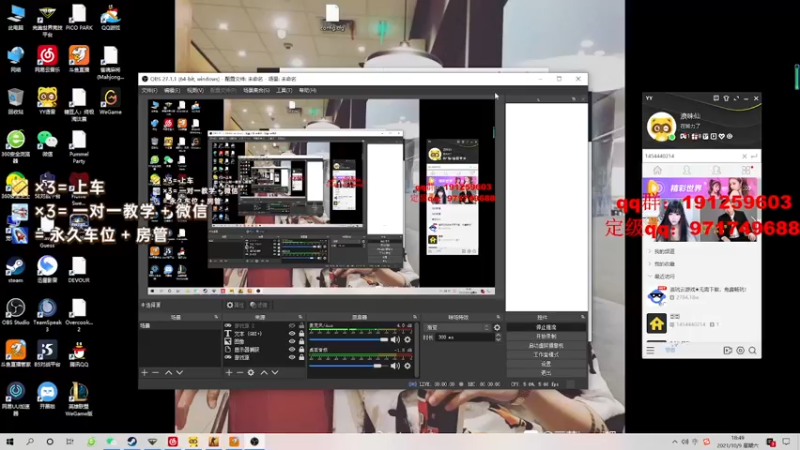Open the 麦克风/Aux audio settings gear

pos(407,340)
